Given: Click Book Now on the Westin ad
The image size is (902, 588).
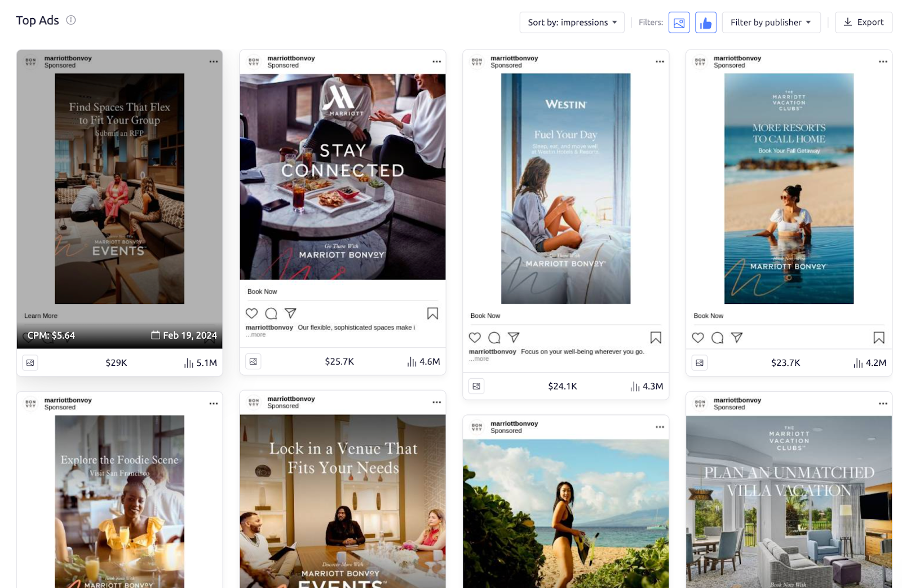Looking at the screenshot, I should point(485,316).
